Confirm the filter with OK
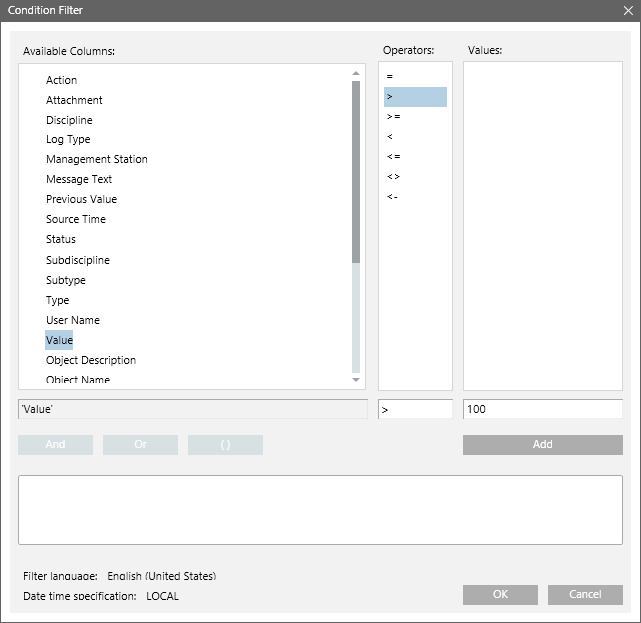Screen dimensions: 641x623 click(500, 595)
